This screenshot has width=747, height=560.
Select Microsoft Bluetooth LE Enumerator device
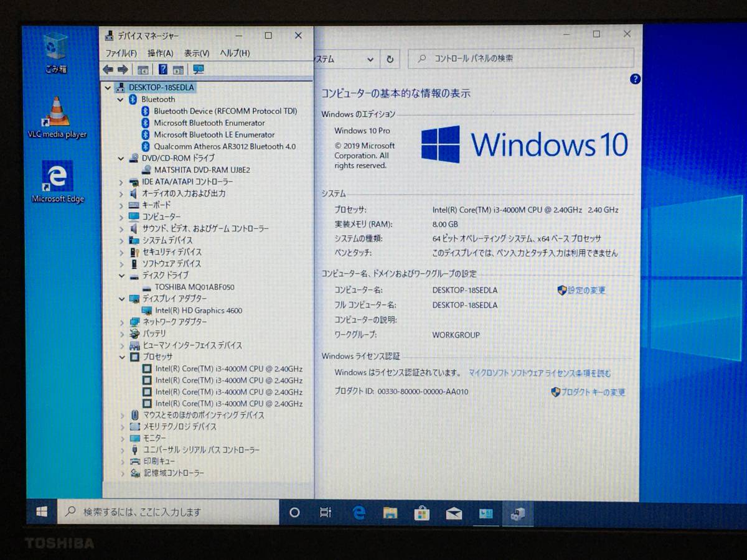click(x=214, y=134)
